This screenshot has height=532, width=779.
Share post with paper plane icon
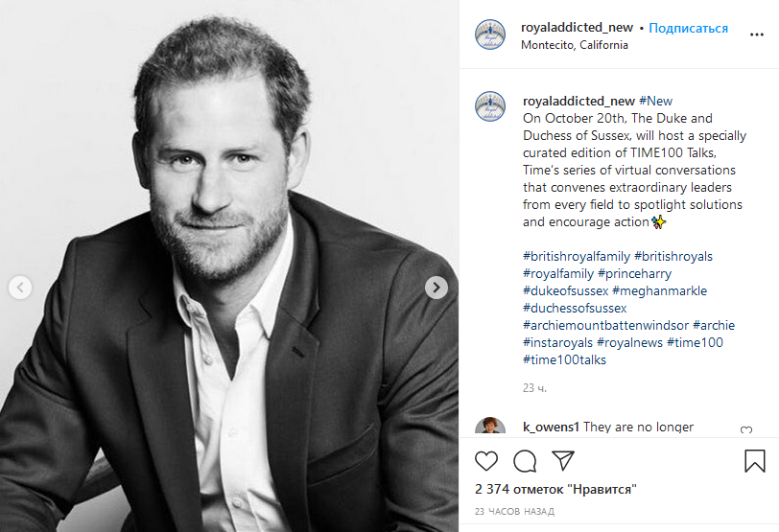(563, 461)
